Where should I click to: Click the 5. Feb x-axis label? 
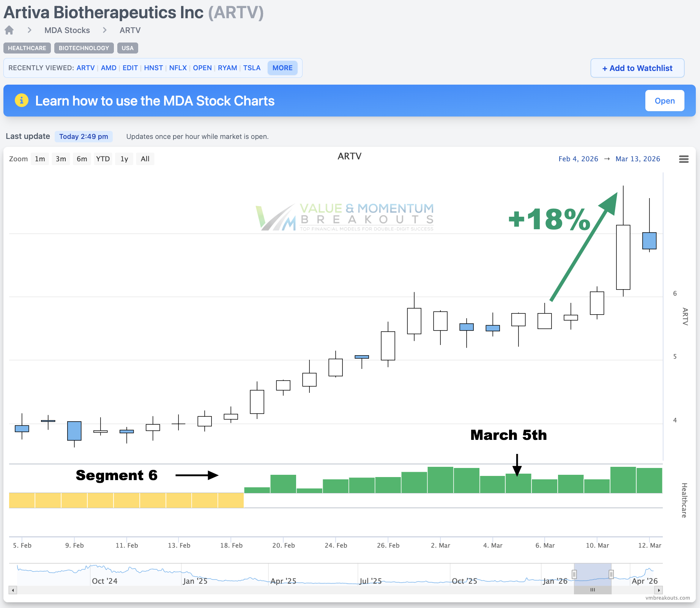tap(22, 545)
